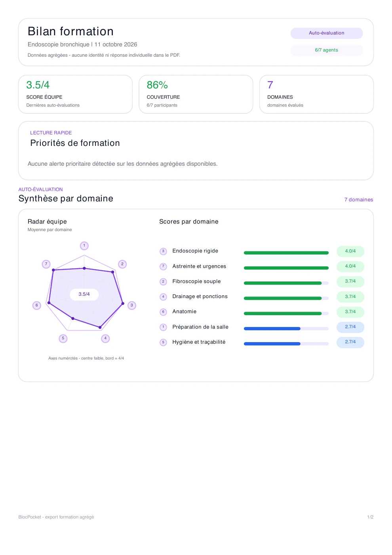The width and height of the screenshot is (392, 555).
Task: Select the 3.5/4 score équipe value
Action: click(38, 85)
